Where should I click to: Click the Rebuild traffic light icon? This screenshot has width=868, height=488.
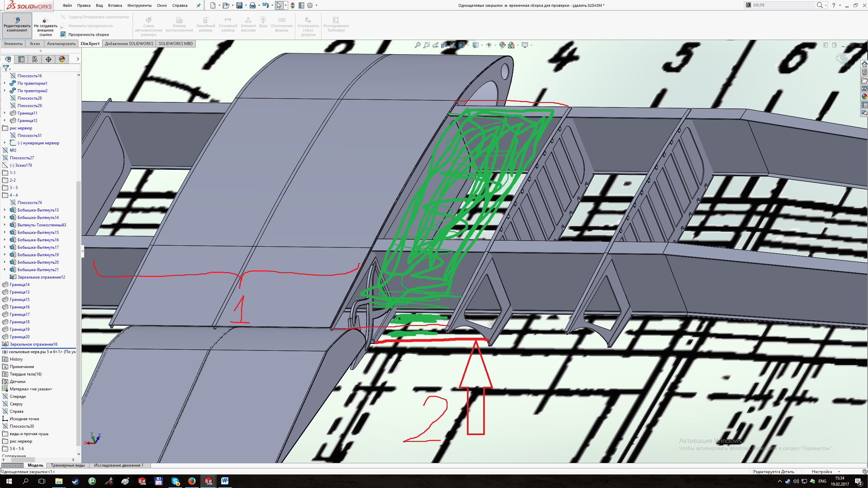coord(293,5)
